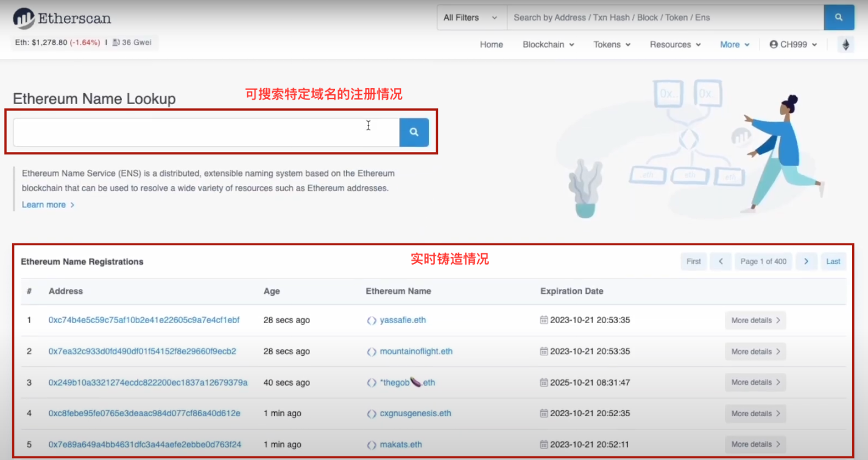The width and height of the screenshot is (868, 460).
Task: Click calendar icon in yassafie.eth row
Action: (544, 320)
